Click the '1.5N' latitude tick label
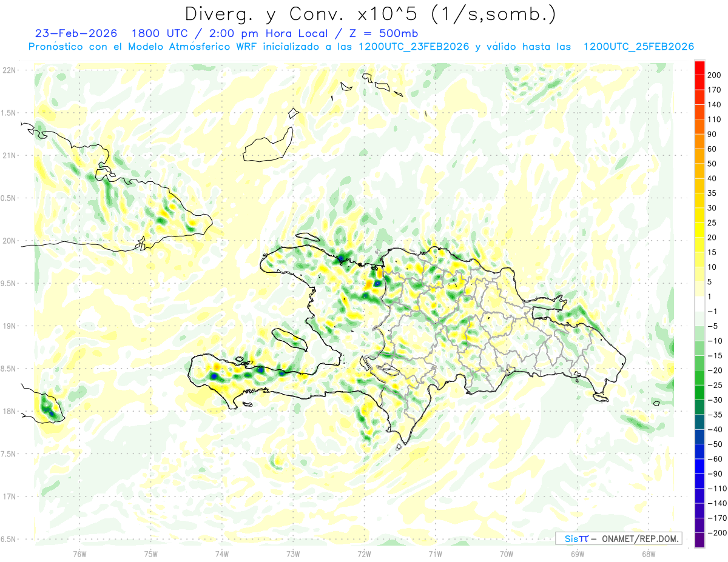 8,113
